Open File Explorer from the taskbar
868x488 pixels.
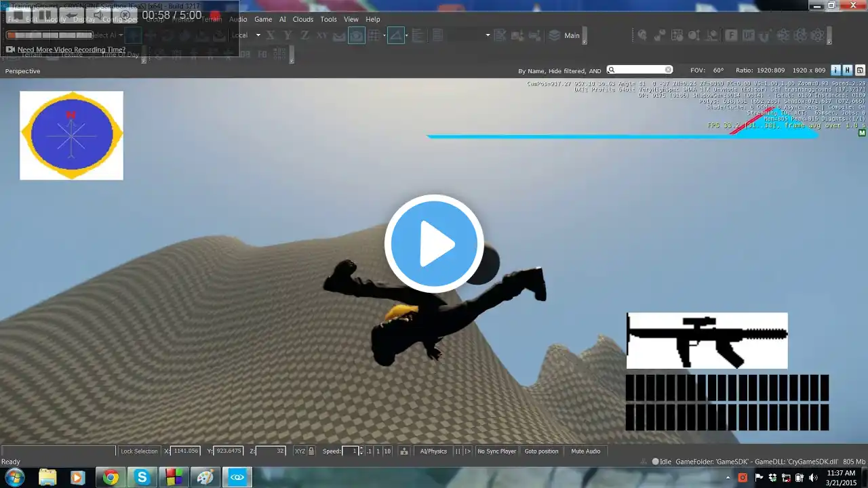pos(47,477)
